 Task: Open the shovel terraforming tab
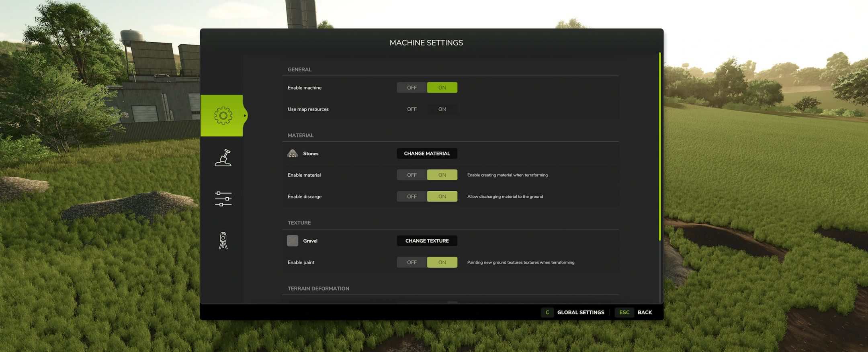[223, 158]
